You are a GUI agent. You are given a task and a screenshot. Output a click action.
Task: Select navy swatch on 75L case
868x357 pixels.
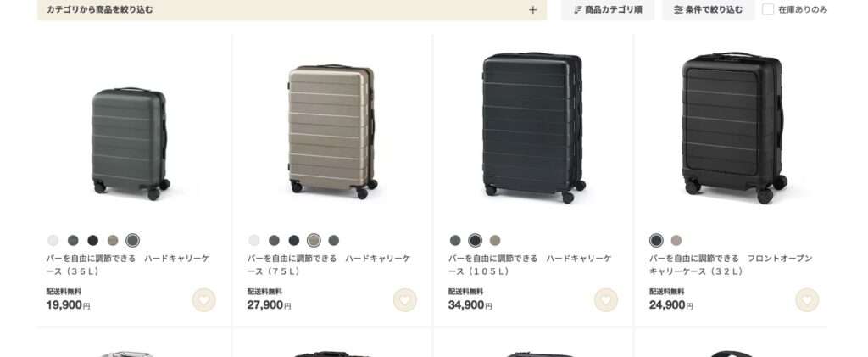[x=294, y=240]
